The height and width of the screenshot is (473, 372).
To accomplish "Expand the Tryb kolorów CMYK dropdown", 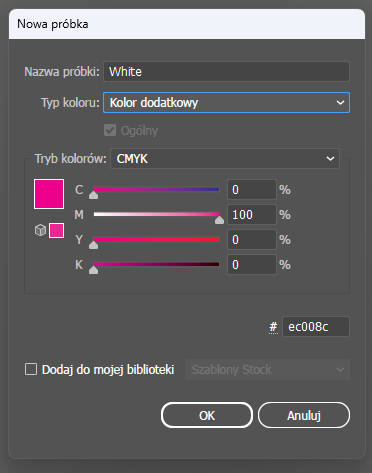I will [225, 159].
